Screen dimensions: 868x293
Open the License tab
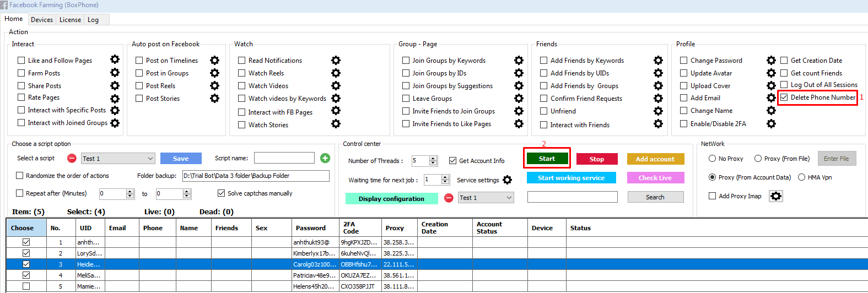click(70, 20)
